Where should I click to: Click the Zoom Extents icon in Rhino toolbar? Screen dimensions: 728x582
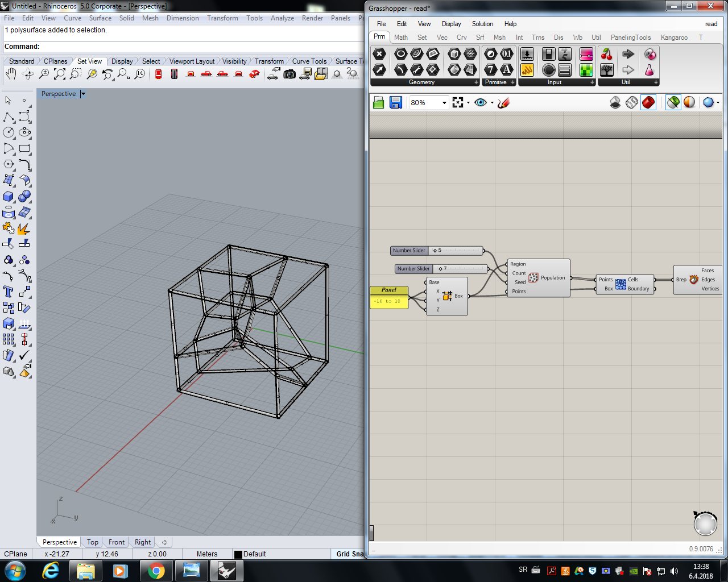coord(59,74)
